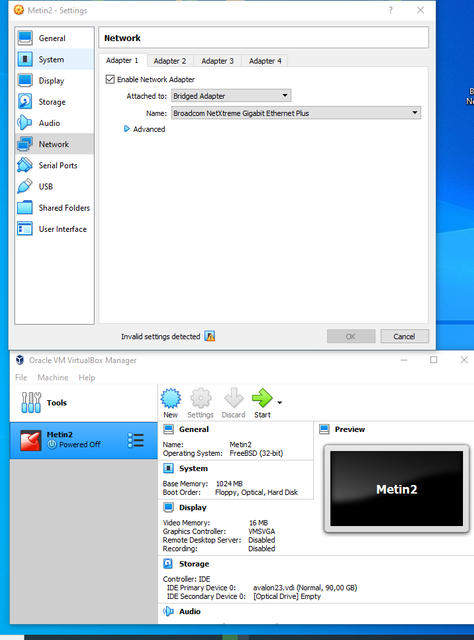Open Storage settings category
Image resolution: width=474 pixels, height=640 pixels.
[x=54, y=102]
